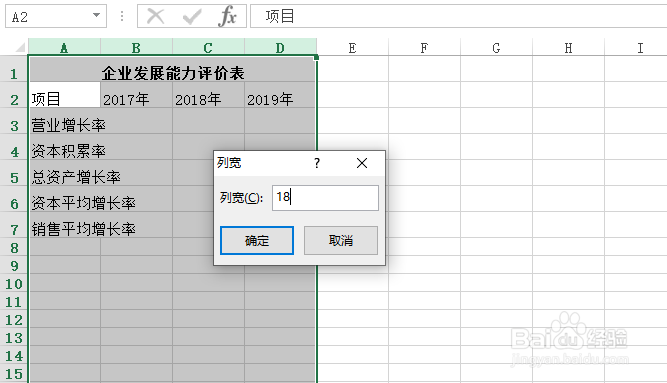Select column A header

coord(64,47)
